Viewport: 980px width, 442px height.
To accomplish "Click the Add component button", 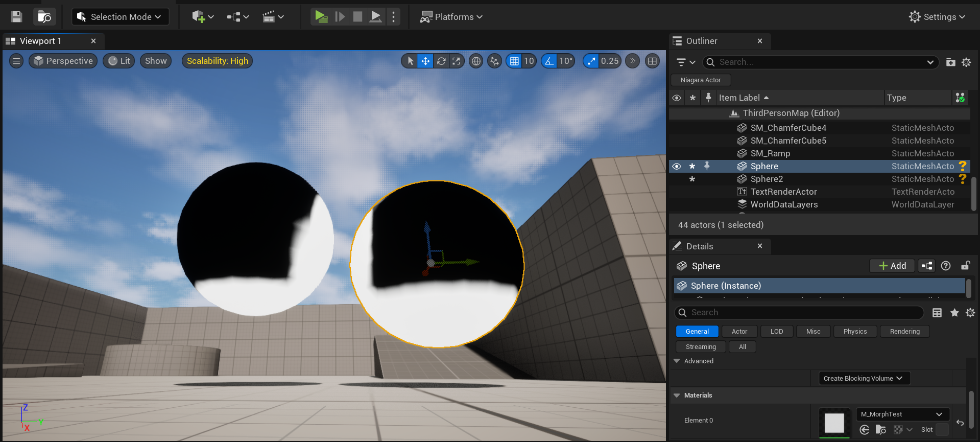I will click(892, 266).
